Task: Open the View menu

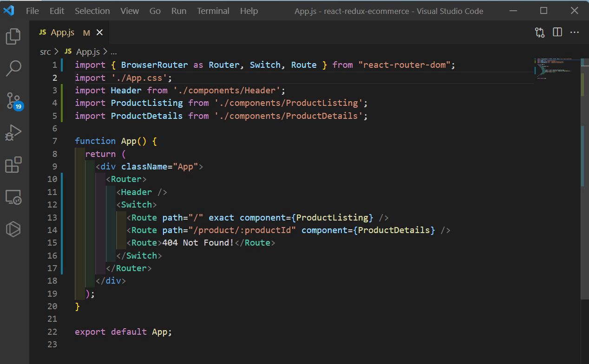Action: coord(130,11)
